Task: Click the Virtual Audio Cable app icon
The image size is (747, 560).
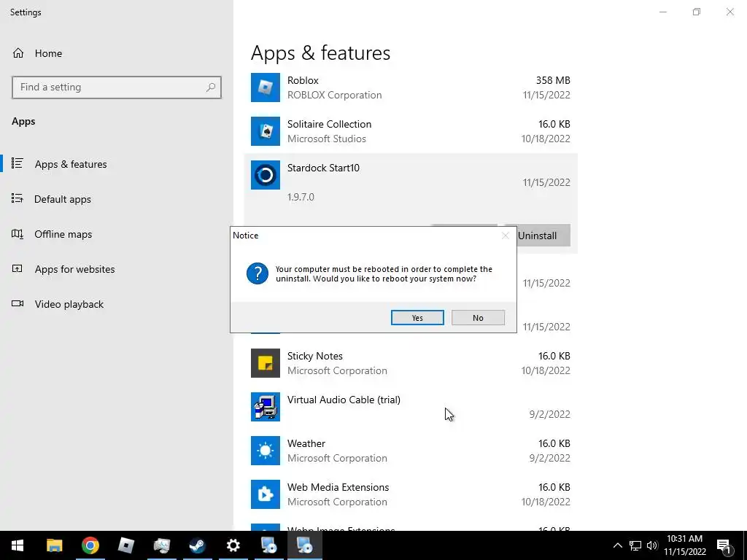Action: point(266,407)
